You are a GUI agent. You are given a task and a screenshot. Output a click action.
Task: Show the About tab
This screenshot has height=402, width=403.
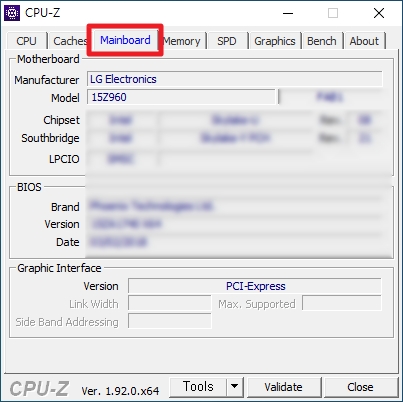point(364,41)
